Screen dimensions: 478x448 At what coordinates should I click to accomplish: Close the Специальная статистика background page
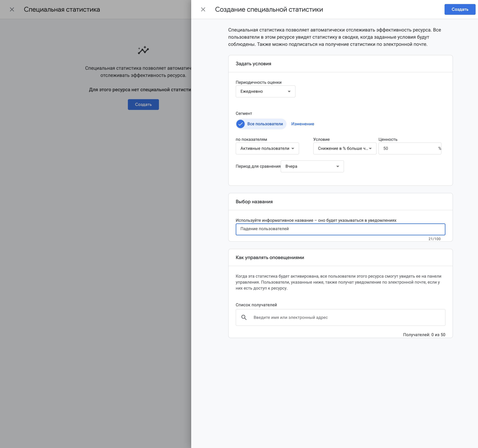pos(12,9)
